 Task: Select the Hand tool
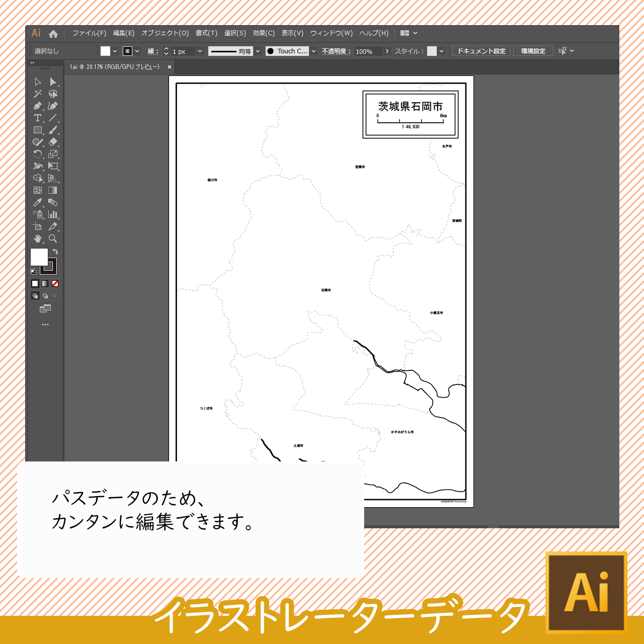point(38,238)
